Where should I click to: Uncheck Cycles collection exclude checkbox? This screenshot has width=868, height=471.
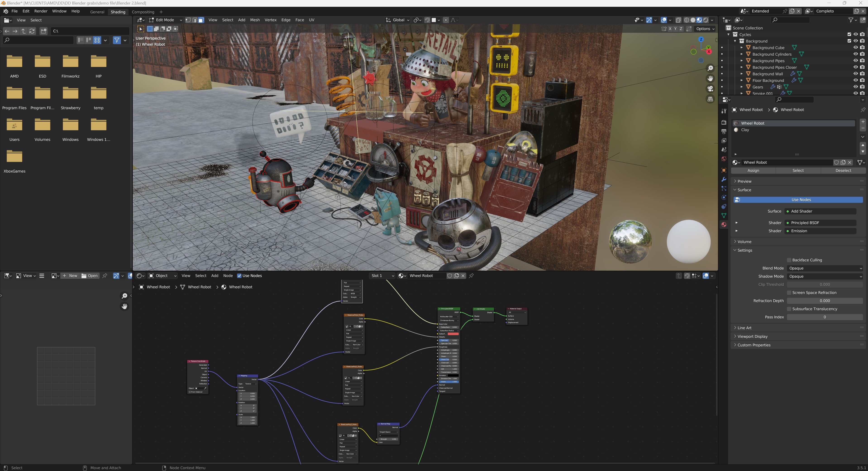pos(849,34)
